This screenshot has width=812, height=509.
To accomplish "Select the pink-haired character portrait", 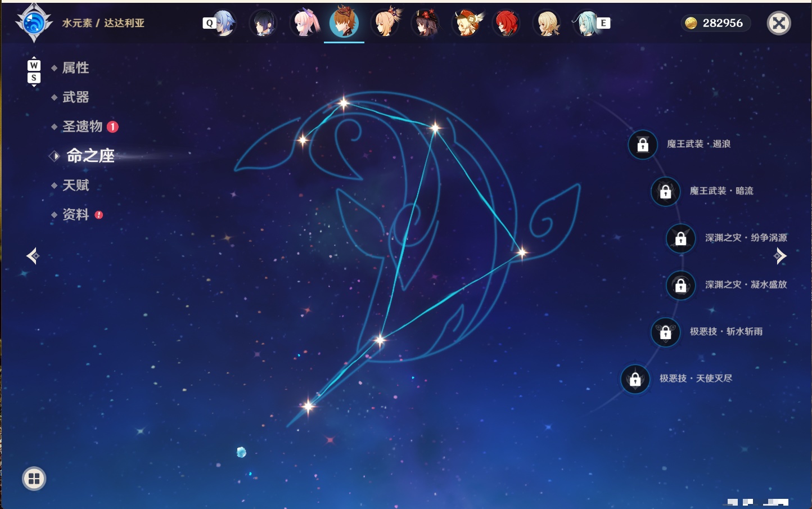I will pyautogui.click(x=304, y=23).
